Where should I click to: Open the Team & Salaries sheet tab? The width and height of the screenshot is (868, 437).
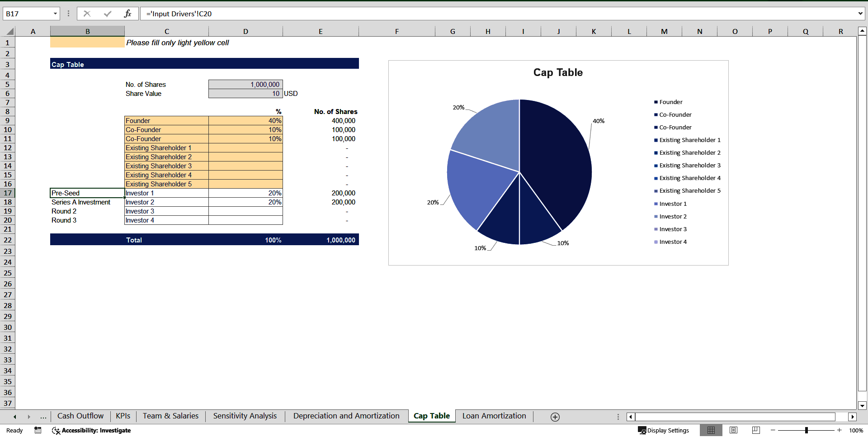(170, 416)
